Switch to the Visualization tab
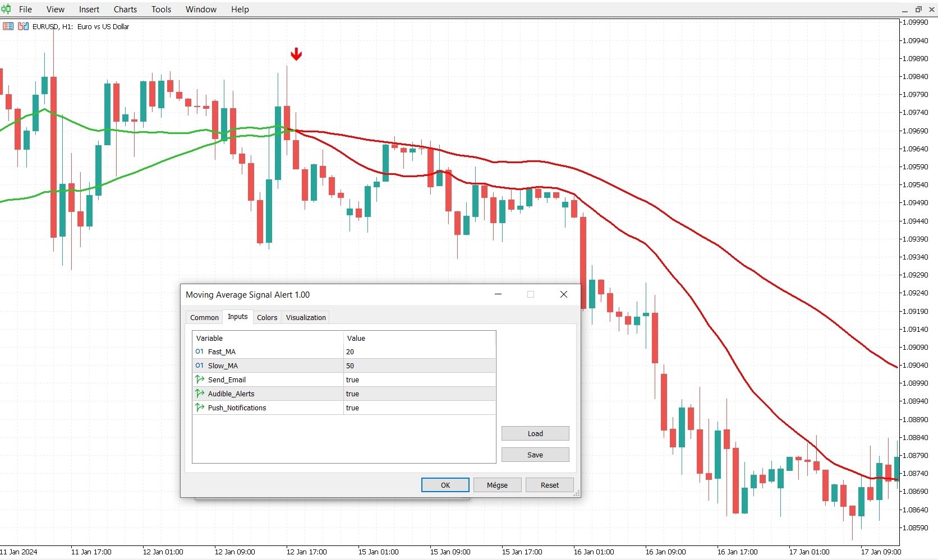The width and height of the screenshot is (938, 560). tap(305, 317)
